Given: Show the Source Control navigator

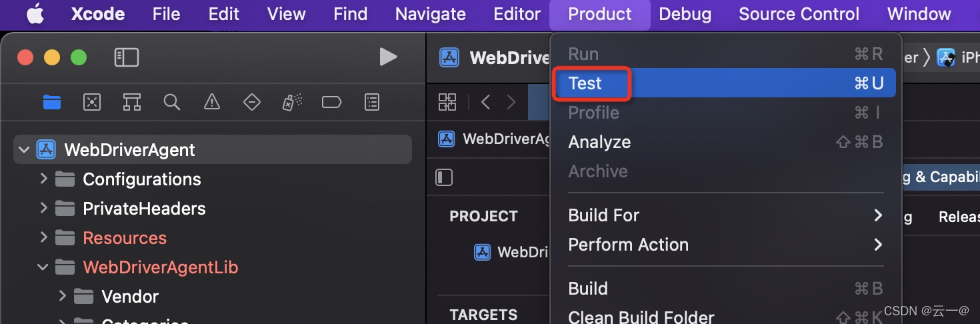Looking at the screenshot, I should click(91, 102).
